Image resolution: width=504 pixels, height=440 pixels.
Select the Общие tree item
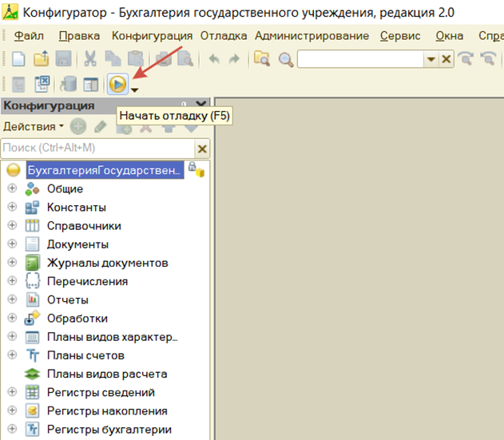[x=65, y=189]
